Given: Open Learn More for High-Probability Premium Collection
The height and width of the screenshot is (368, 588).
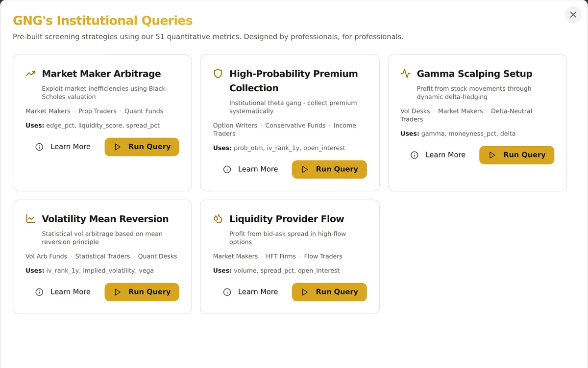Looking at the screenshot, I should point(250,169).
